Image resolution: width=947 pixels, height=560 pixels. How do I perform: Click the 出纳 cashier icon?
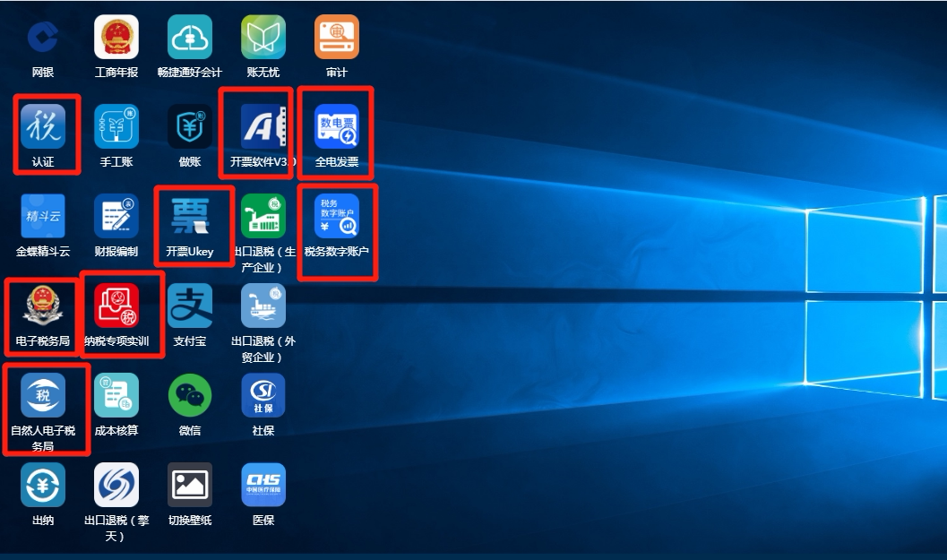pyautogui.click(x=43, y=485)
